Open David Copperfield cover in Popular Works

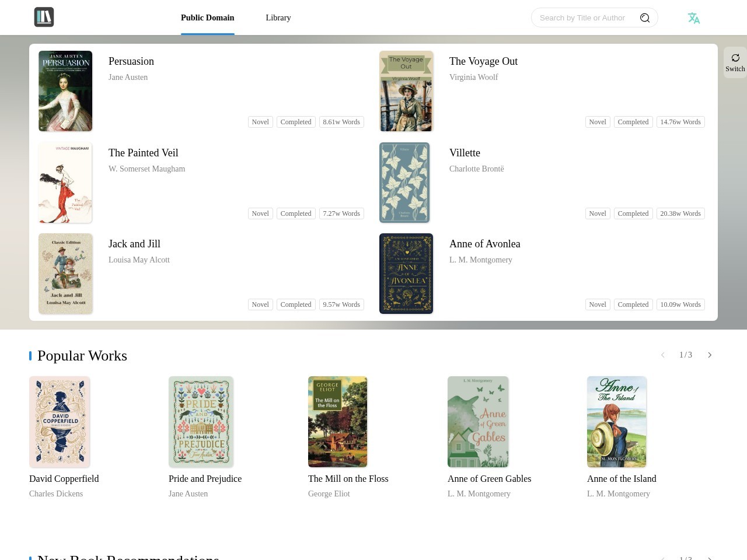[60, 422]
